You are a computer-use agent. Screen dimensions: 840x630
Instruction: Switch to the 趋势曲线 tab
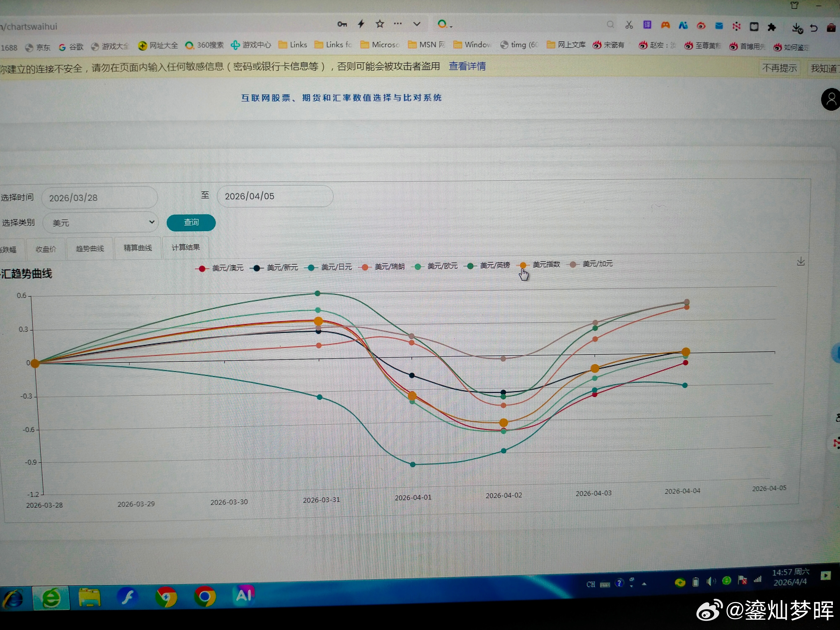(x=90, y=249)
